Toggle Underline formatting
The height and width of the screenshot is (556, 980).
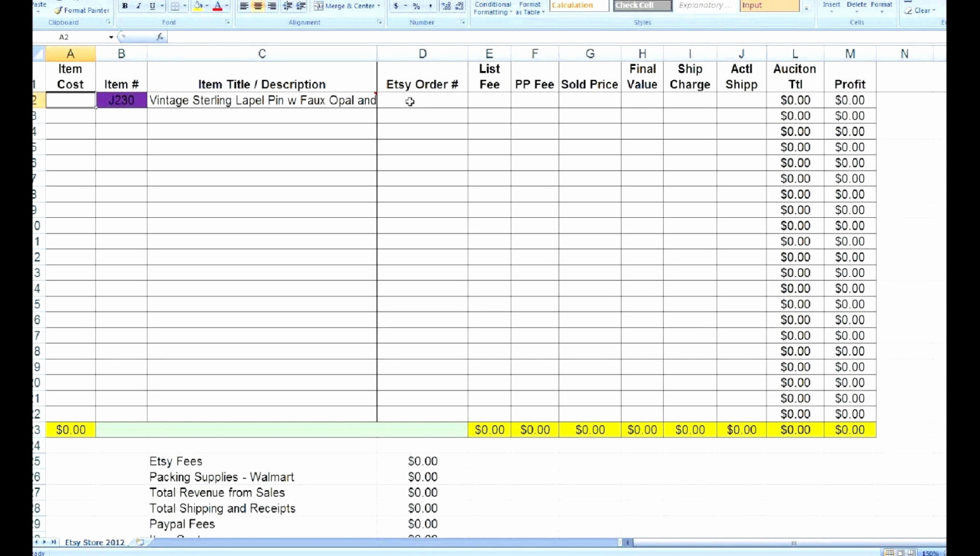[x=151, y=6]
